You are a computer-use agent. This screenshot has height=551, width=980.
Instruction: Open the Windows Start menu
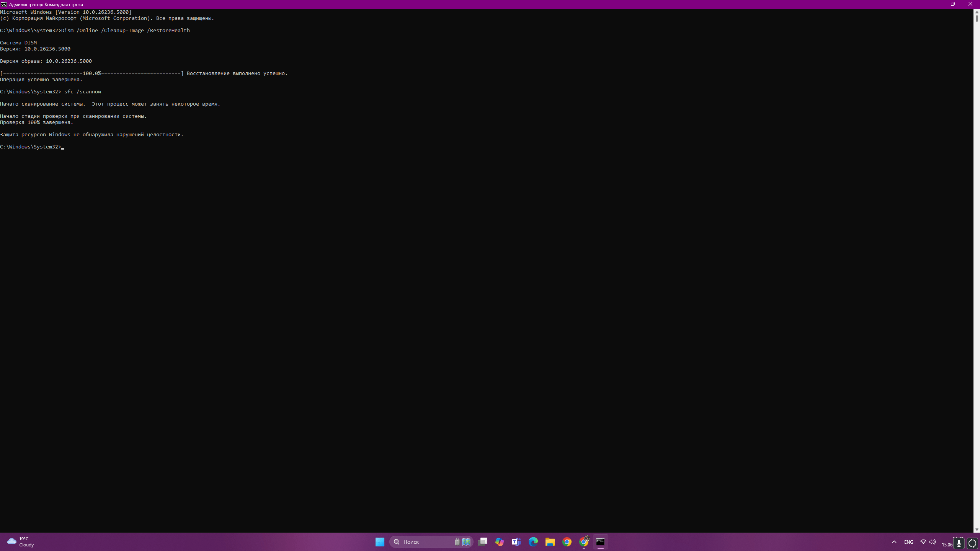click(380, 542)
